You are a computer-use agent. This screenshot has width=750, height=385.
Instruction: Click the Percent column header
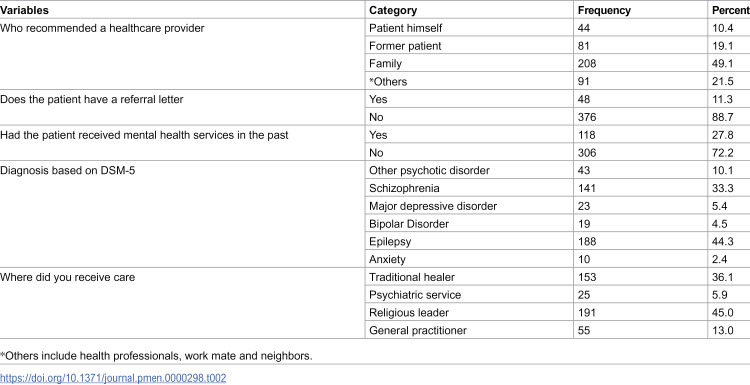pos(730,10)
